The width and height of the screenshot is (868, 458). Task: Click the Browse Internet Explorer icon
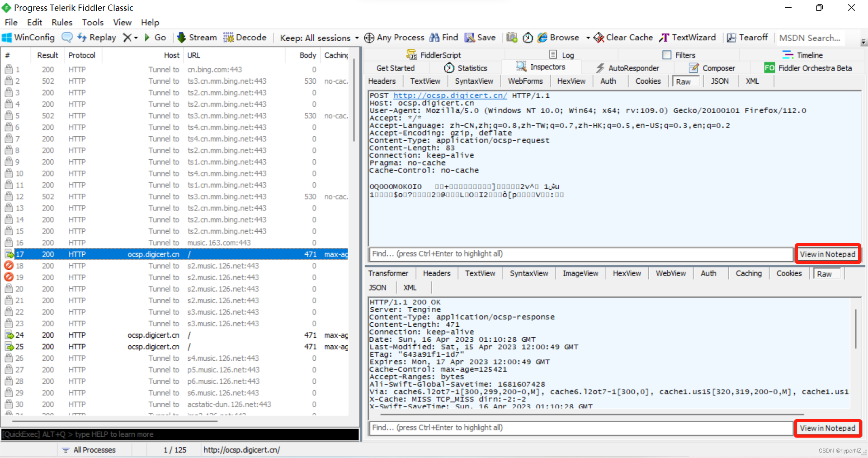(542, 38)
